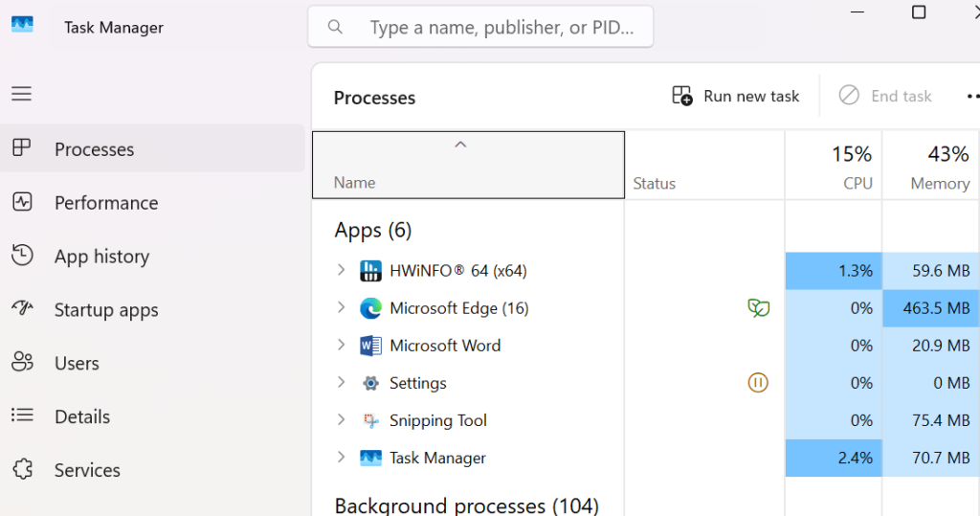980x516 pixels.
Task: Sort processes by Name column header
Action: [468, 165]
